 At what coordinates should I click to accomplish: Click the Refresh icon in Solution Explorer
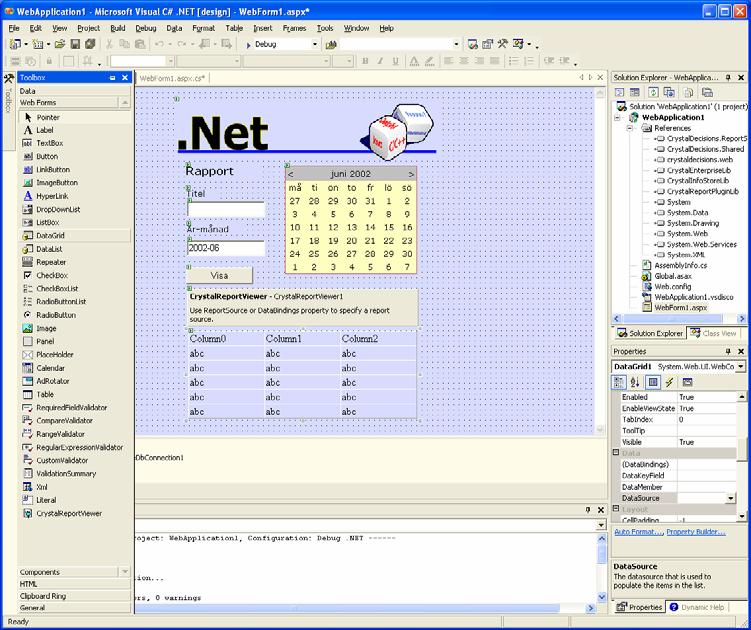(653, 92)
